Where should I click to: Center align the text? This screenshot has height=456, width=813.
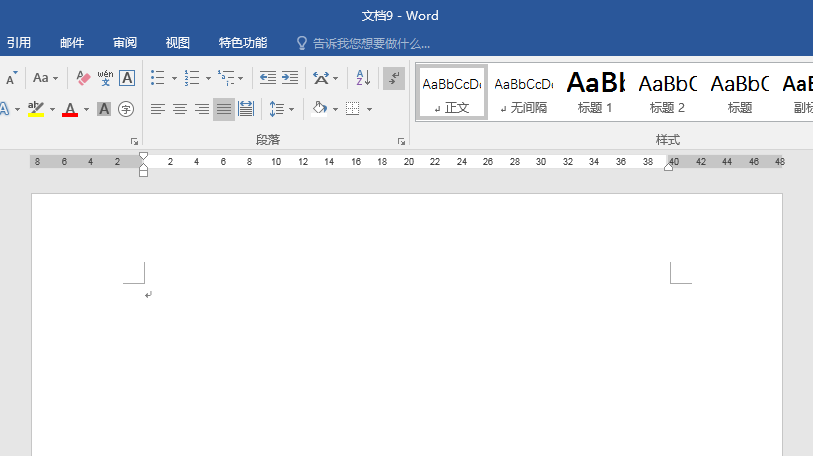(x=180, y=109)
